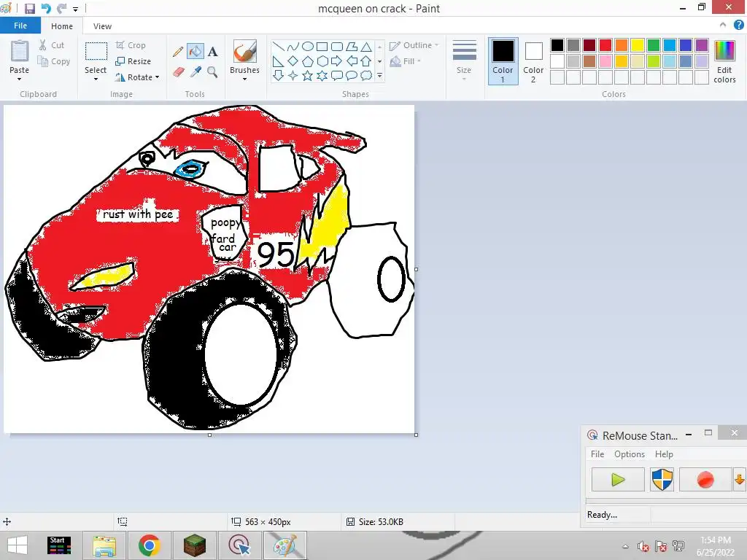
Task: Click ReMouse shield icon button
Action: 662,480
